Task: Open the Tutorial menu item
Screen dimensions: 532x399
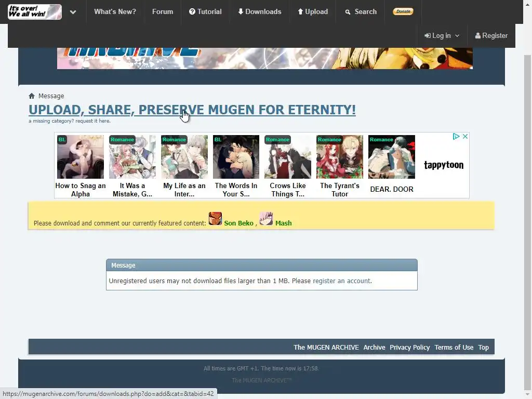Action: tap(205, 11)
